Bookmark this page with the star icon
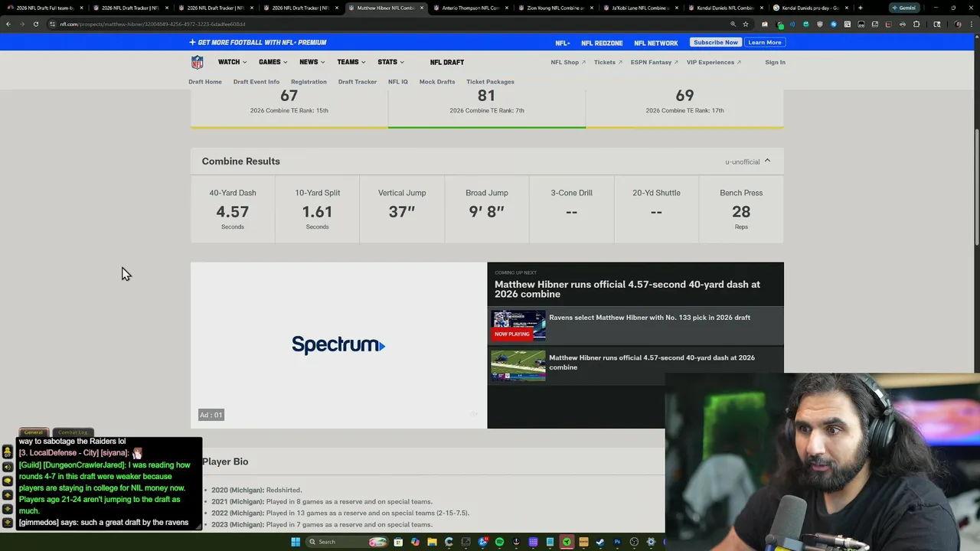 745,24
